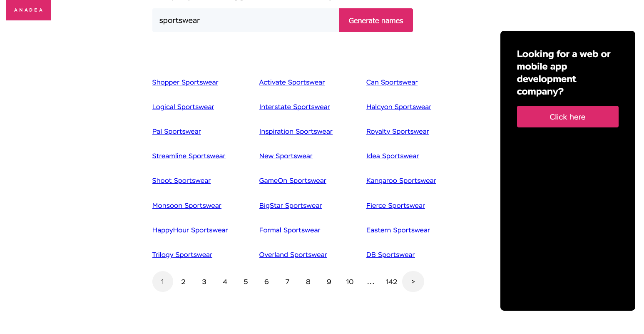Open the DB Sportswear link
644x334 pixels.
(390, 254)
